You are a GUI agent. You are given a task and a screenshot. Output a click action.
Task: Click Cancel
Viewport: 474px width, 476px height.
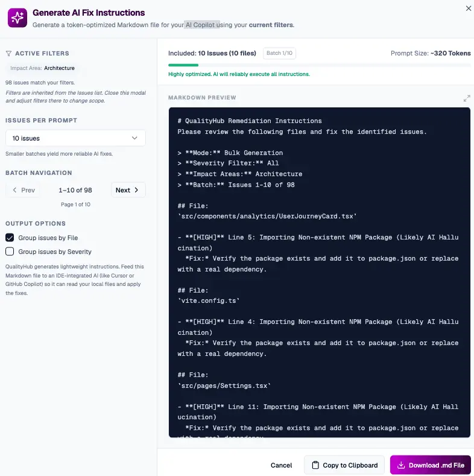tap(281, 465)
